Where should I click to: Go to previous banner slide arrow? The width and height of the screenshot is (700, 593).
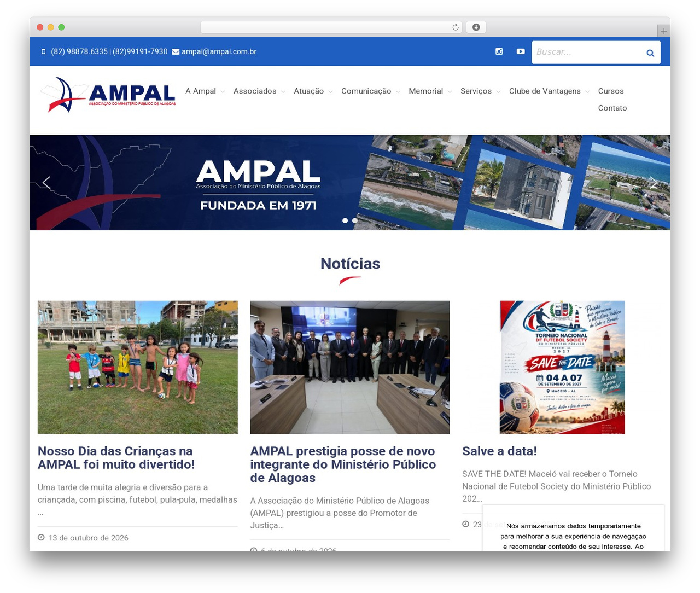pos(46,182)
